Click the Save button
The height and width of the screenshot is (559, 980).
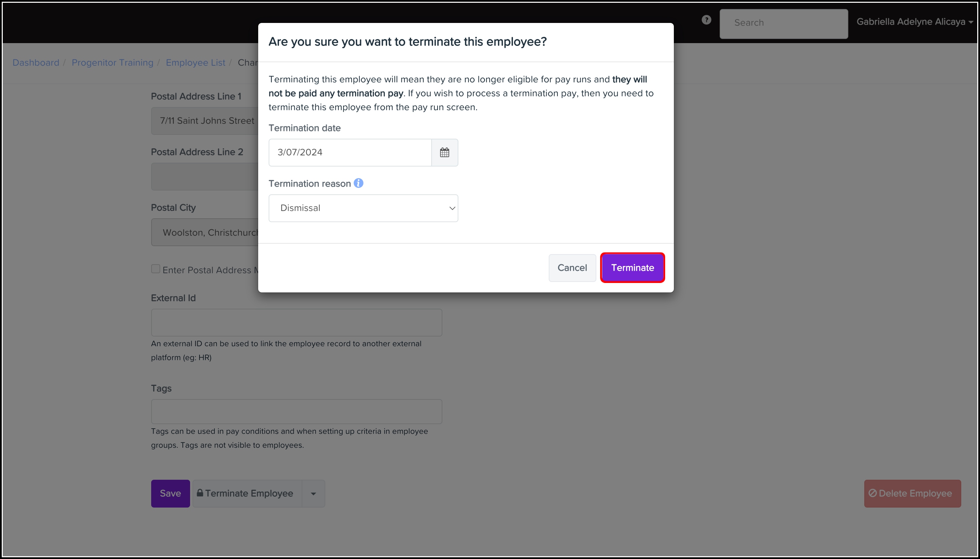coord(170,493)
